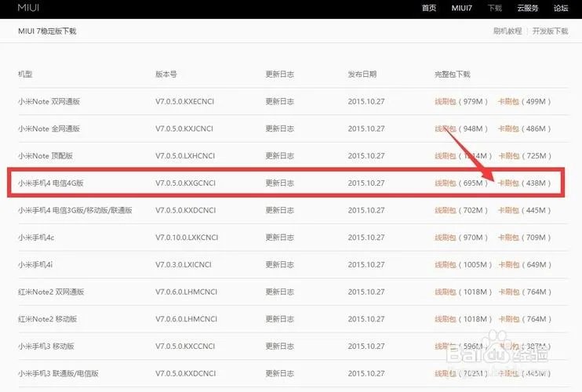Select model name 小米手机4 电信3G版/移动版/联通版
The width and height of the screenshot is (582, 392).
tap(75, 210)
